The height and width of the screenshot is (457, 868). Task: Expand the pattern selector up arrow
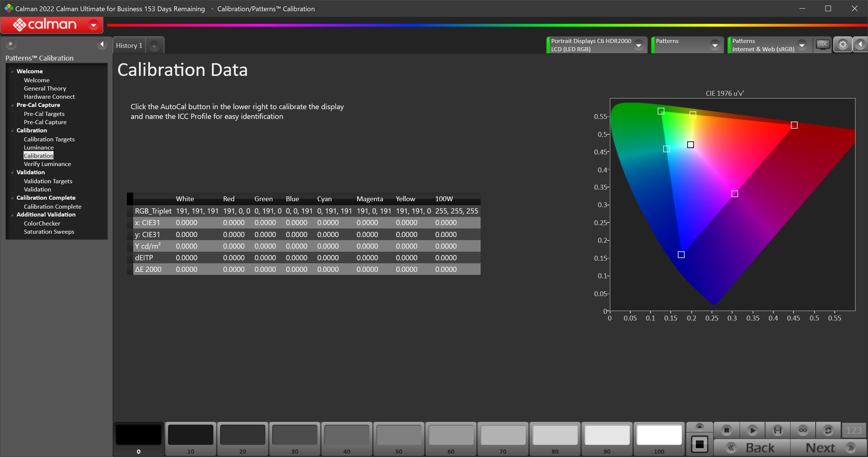pos(699,427)
